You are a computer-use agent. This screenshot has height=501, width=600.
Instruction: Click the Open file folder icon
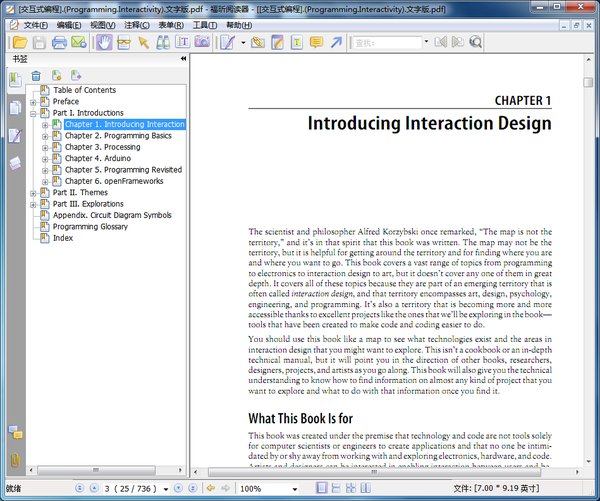tap(18, 42)
